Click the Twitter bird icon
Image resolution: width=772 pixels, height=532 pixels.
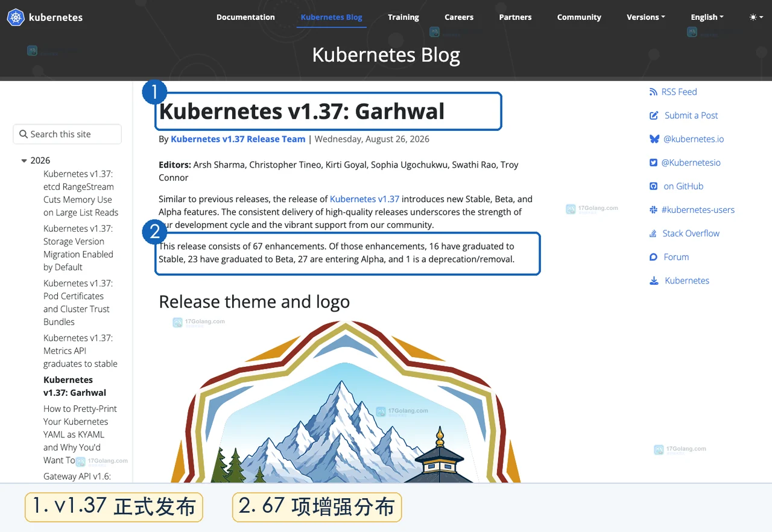(653, 163)
